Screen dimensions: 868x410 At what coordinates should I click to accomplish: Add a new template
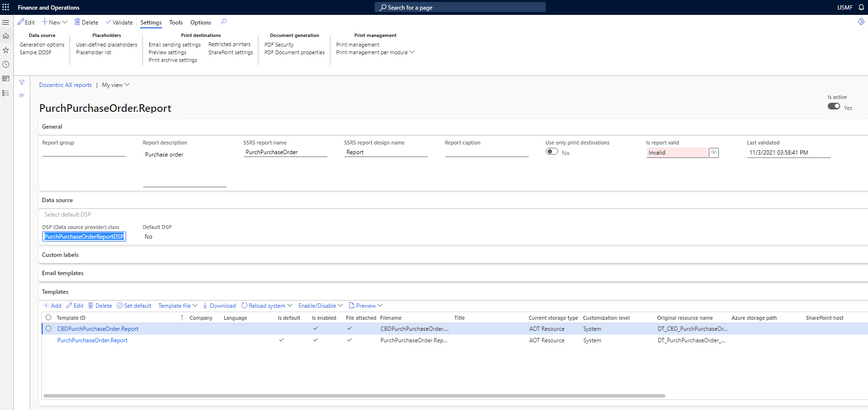[52, 306]
